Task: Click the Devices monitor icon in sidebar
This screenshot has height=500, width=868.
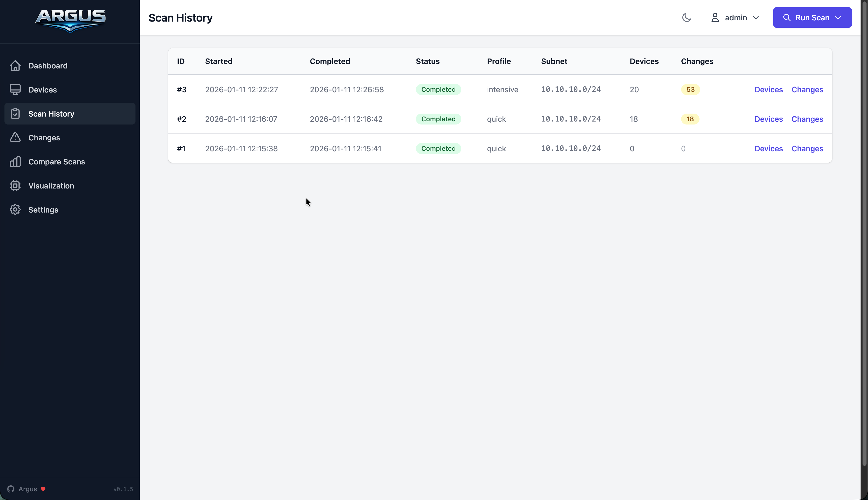Action: [15, 90]
